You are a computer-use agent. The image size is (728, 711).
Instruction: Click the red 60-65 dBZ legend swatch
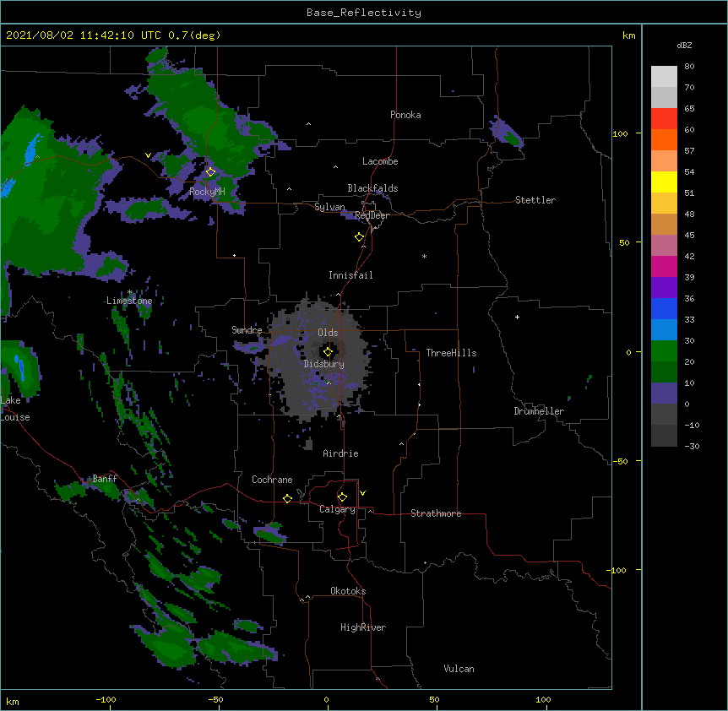tap(664, 118)
